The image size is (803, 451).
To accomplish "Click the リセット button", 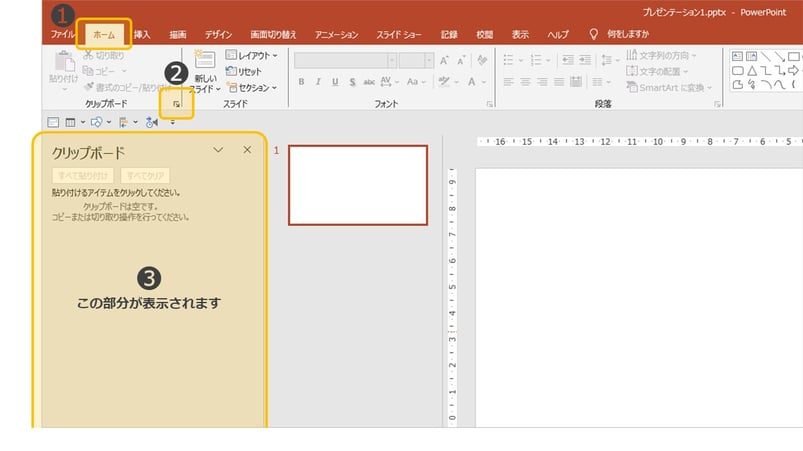I will [244, 72].
